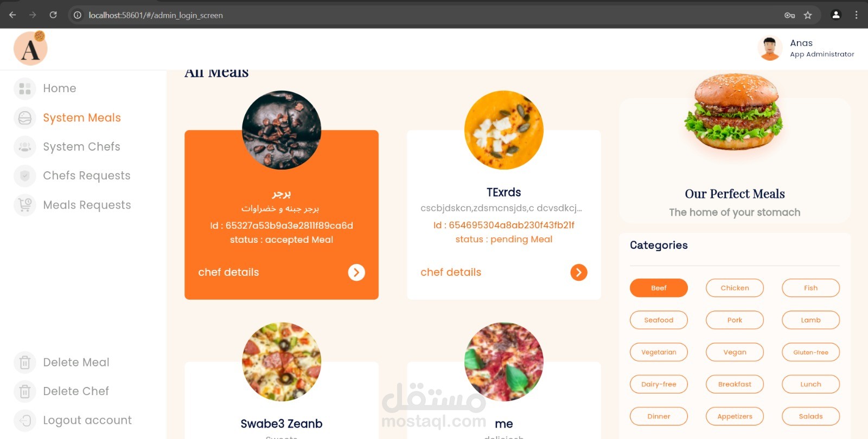868x439 pixels.
Task: Toggle the Chicken category filter
Action: pyautogui.click(x=735, y=288)
